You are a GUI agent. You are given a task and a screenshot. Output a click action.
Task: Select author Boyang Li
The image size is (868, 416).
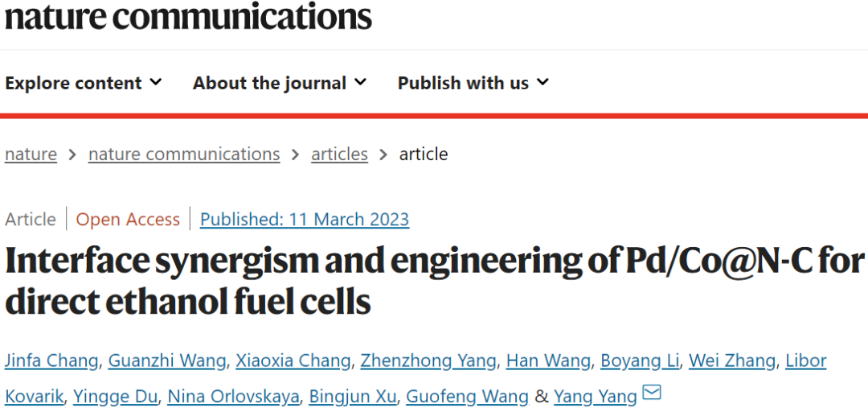[640, 361]
